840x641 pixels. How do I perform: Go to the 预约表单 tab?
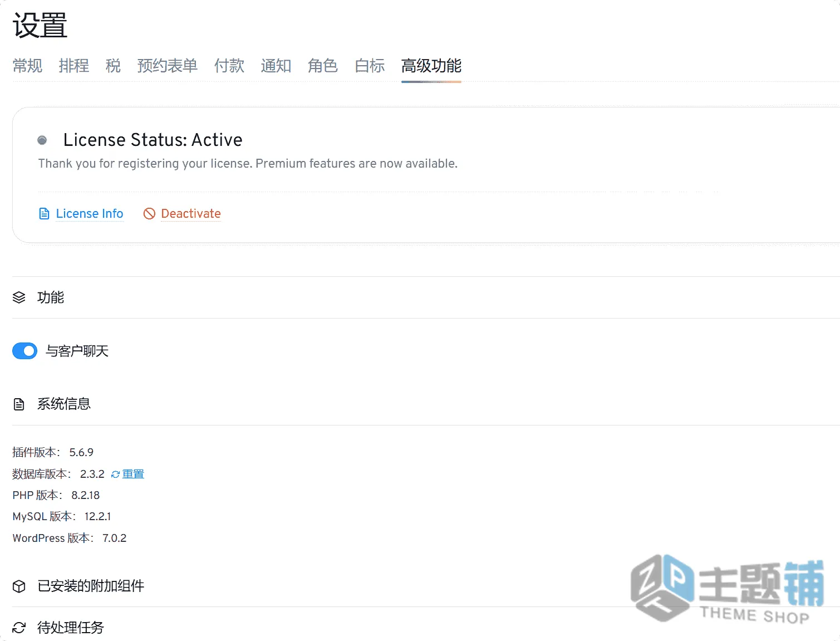168,66
